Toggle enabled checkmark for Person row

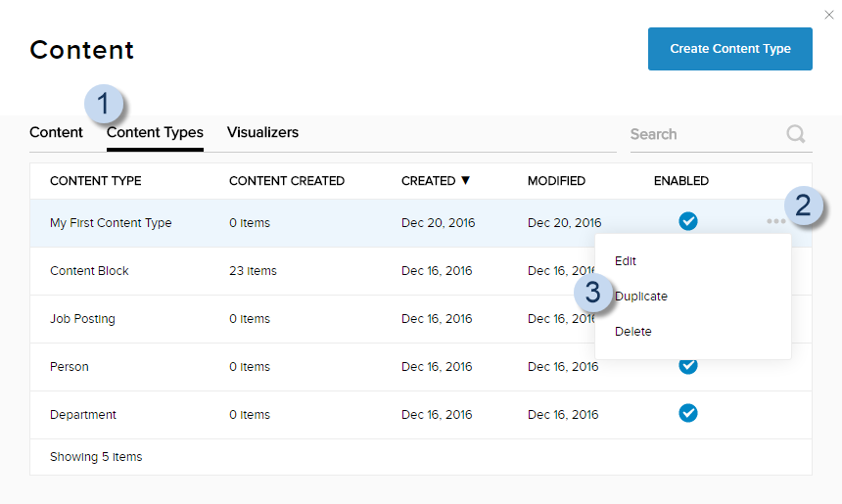point(688,366)
